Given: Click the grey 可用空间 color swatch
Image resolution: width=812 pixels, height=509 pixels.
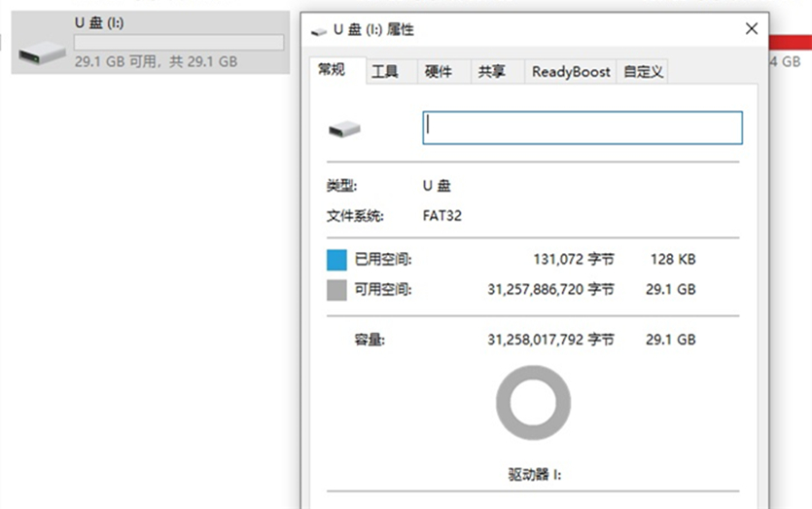Looking at the screenshot, I should [x=336, y=290].
